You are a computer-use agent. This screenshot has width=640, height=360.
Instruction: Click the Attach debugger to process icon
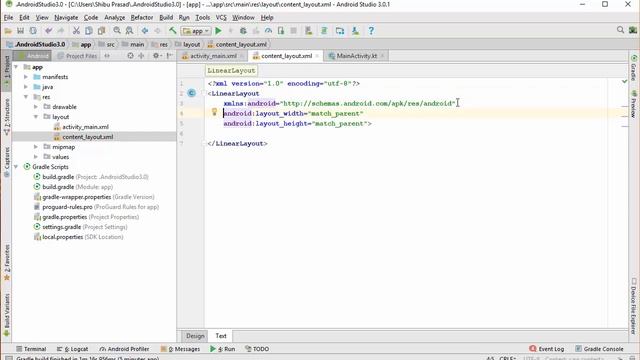tap(281, 31)
